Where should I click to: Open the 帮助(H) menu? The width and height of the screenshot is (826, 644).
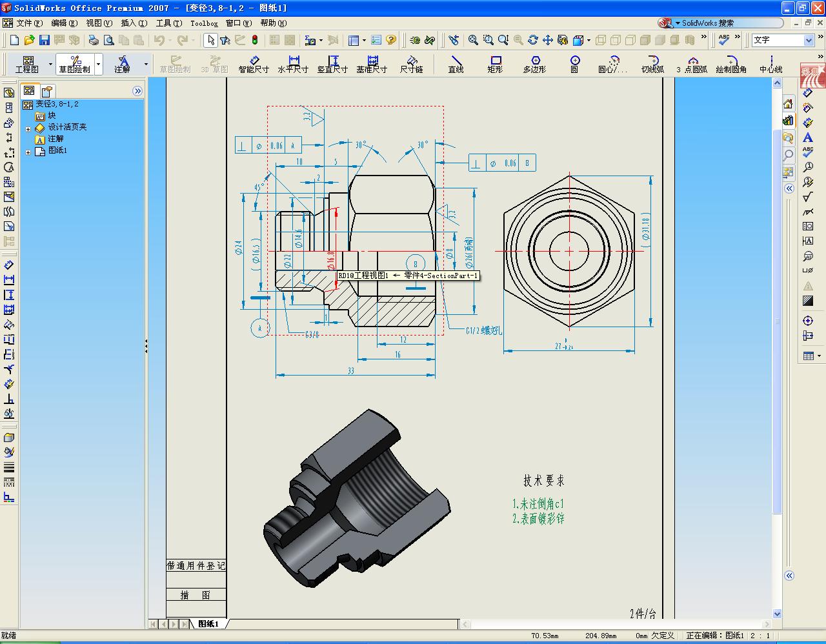(274, 23)
